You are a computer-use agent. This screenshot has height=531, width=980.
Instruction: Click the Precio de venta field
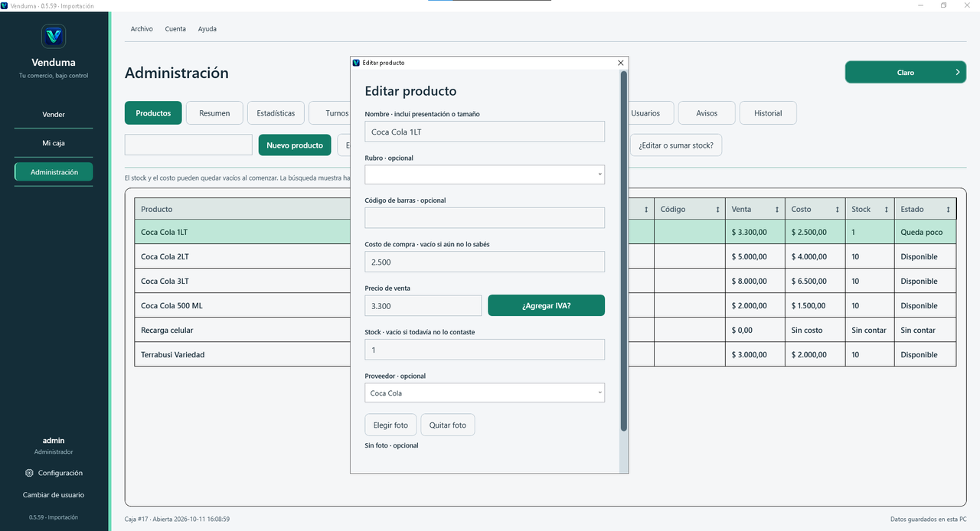[x=423, y=305]
